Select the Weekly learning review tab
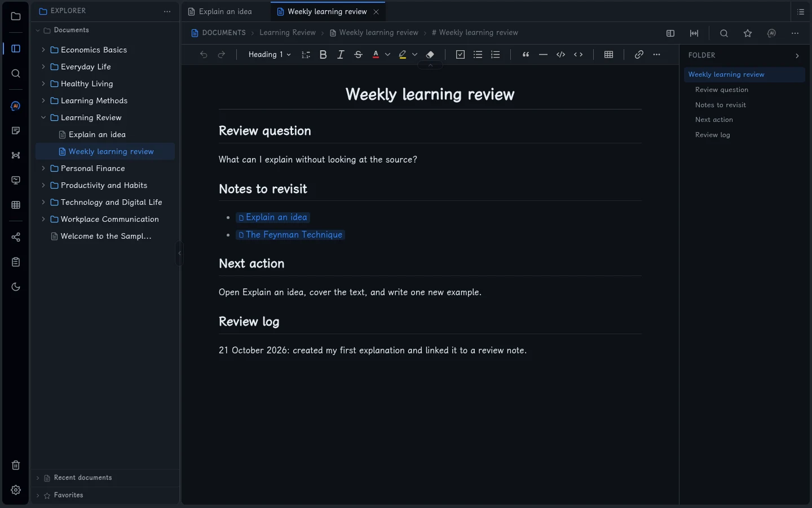The image size is (812, 508). [327, 12]
